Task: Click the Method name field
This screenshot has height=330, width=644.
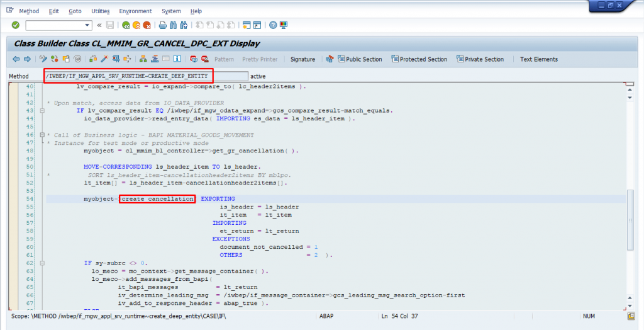Action: click(146, 76)
